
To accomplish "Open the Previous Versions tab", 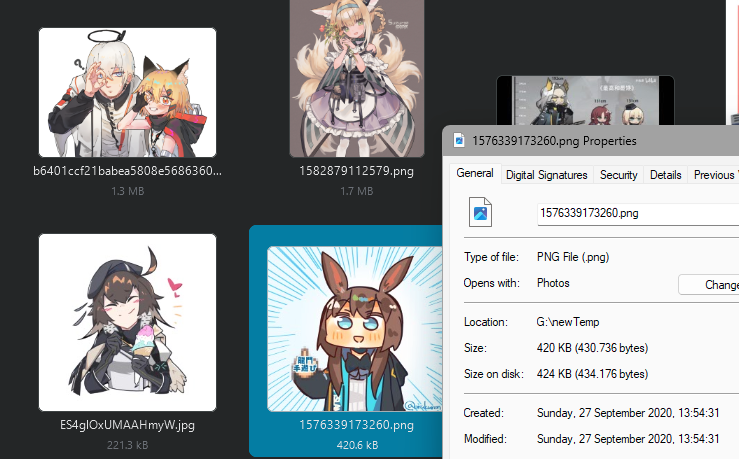I will pos(714,175).
